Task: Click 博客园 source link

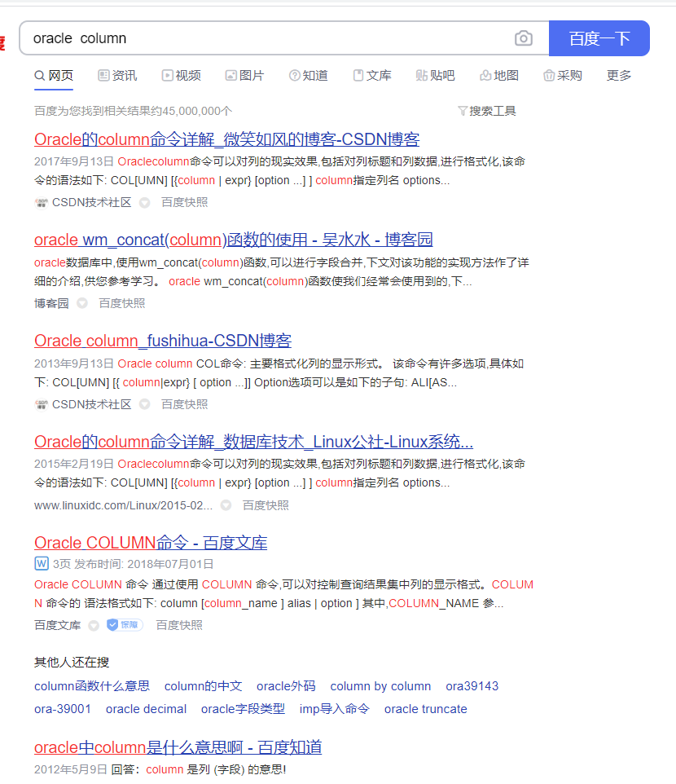Action: tap(51, 303)
